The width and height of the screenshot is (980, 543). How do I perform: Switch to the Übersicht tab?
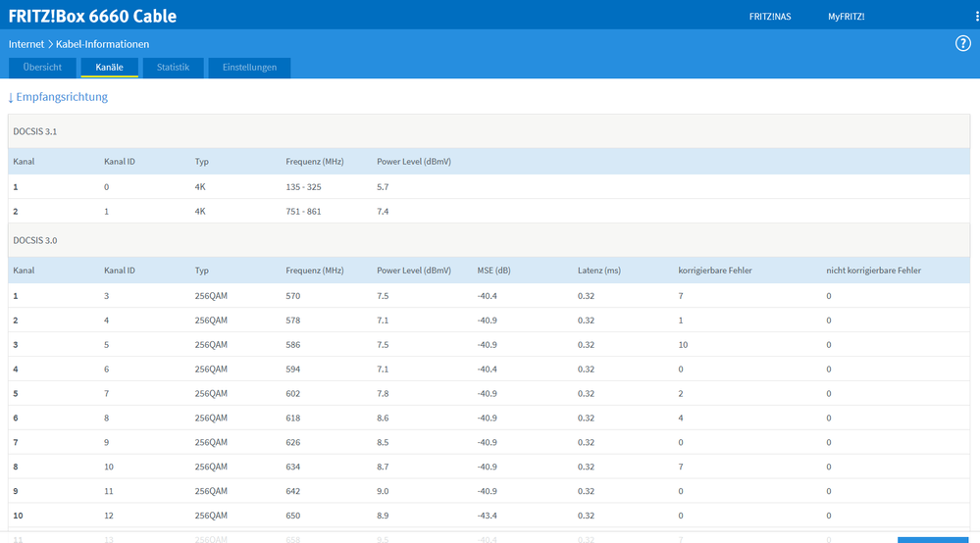[x=42, y=68]
